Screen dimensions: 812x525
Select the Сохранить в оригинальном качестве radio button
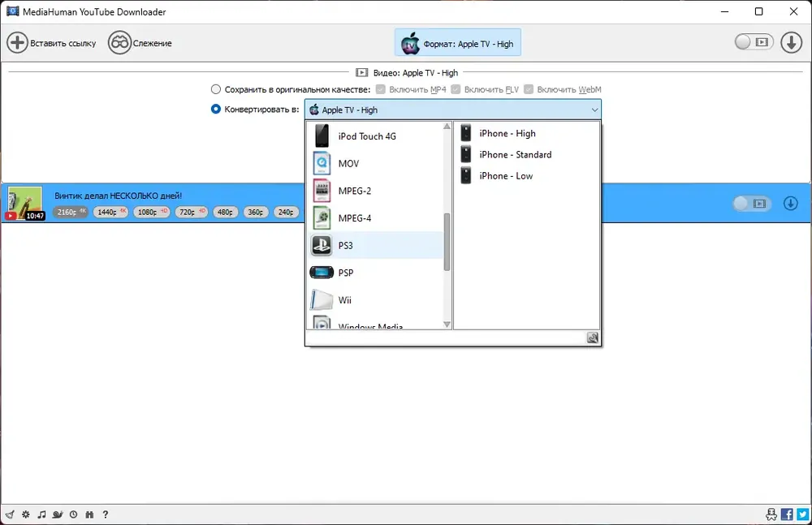coord(216,89)
